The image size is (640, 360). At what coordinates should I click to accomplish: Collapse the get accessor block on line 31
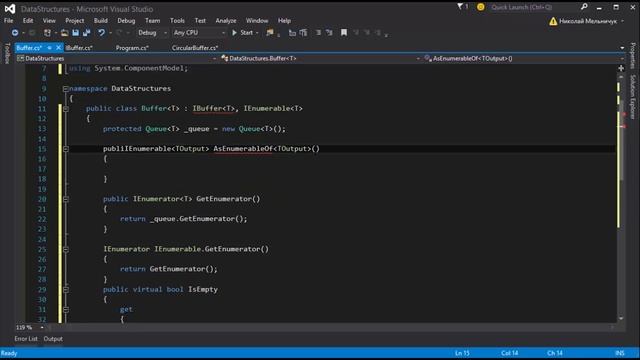(66, 310)
